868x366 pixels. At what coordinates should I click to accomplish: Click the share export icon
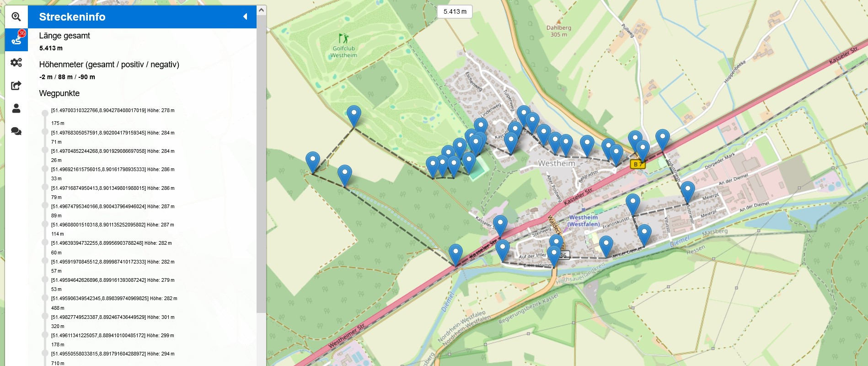pos(16,85)
